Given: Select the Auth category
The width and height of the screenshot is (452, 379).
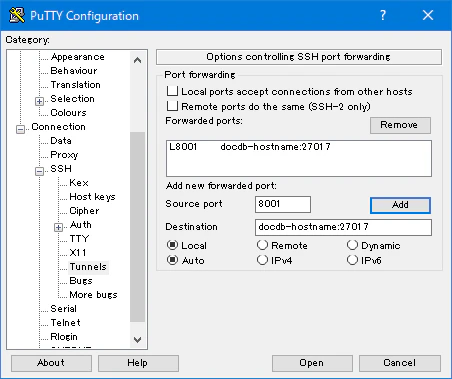Looking at the screenshot, I should 80,225.
